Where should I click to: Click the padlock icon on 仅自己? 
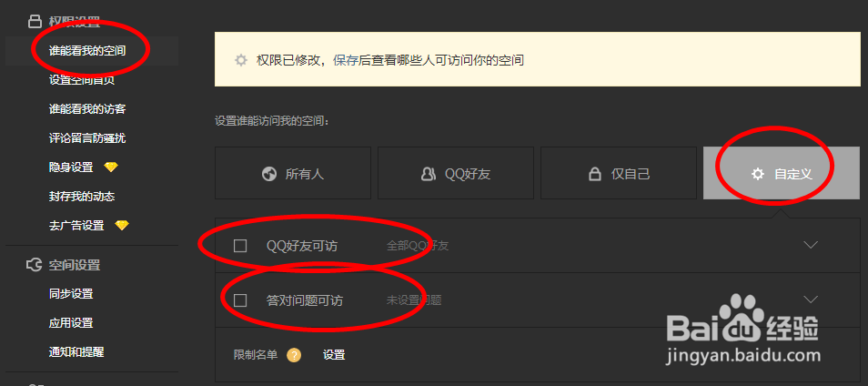[x=594, y=175]
